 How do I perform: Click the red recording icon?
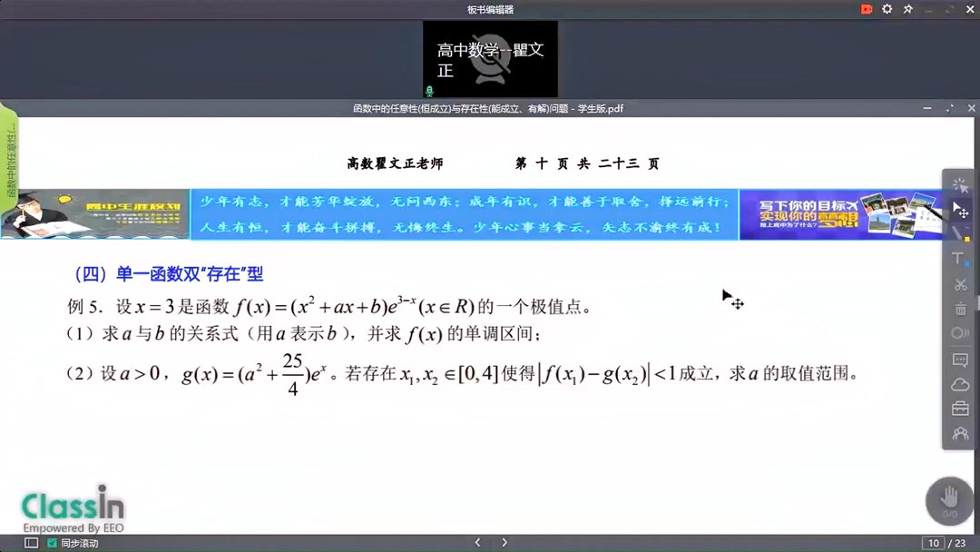866,9
